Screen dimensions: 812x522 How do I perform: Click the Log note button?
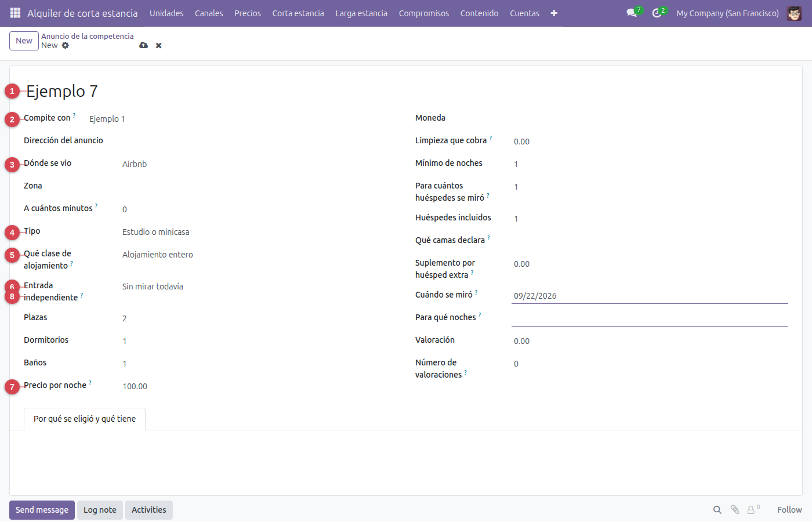point(100,510)
